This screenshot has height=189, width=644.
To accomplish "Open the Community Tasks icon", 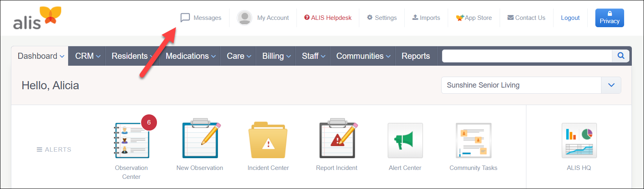I will point(473,140).
